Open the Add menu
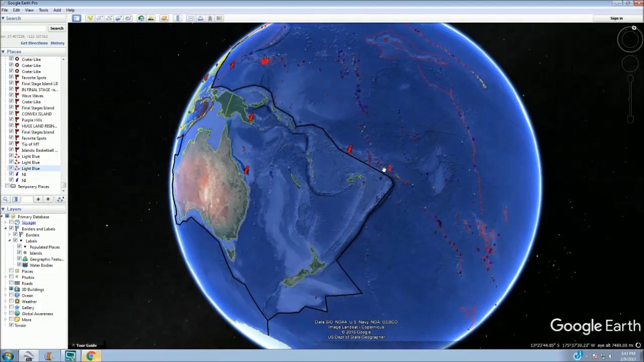The height and width of the screenshot is (362, 644). 57,10
